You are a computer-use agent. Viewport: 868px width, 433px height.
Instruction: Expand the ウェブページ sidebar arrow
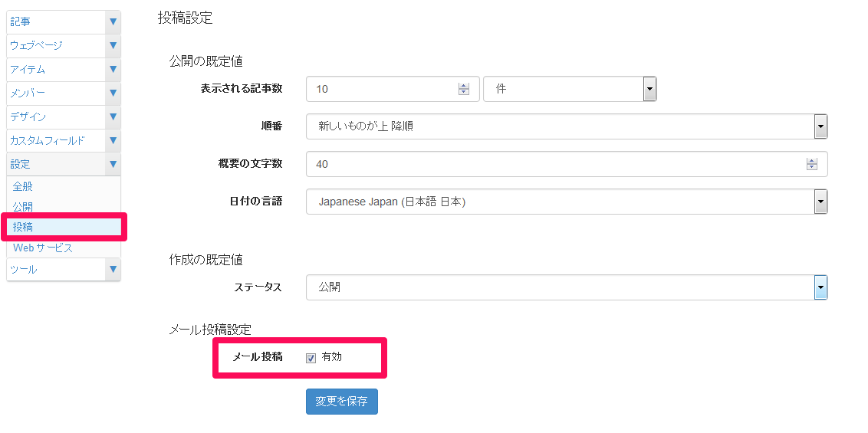113,46
